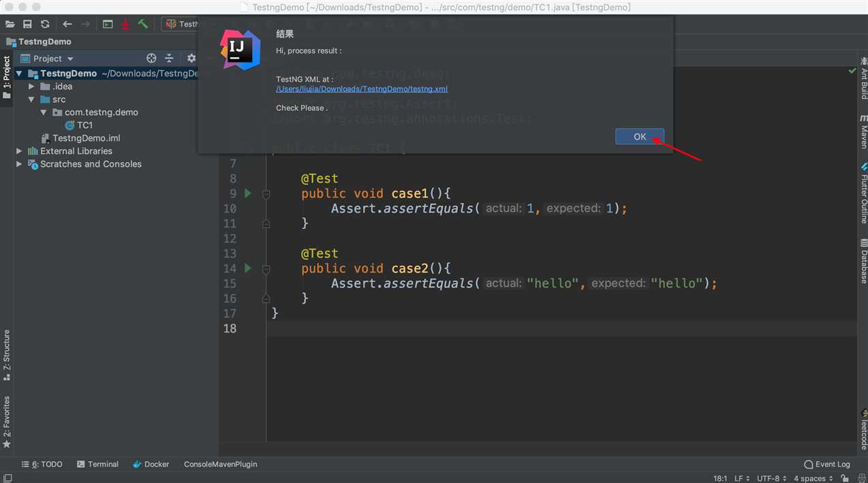Image resolution: width=868 pixels, height=483 pixels.
Task: Click the @Test annotation on line 8
Action: tap(320, 178)
